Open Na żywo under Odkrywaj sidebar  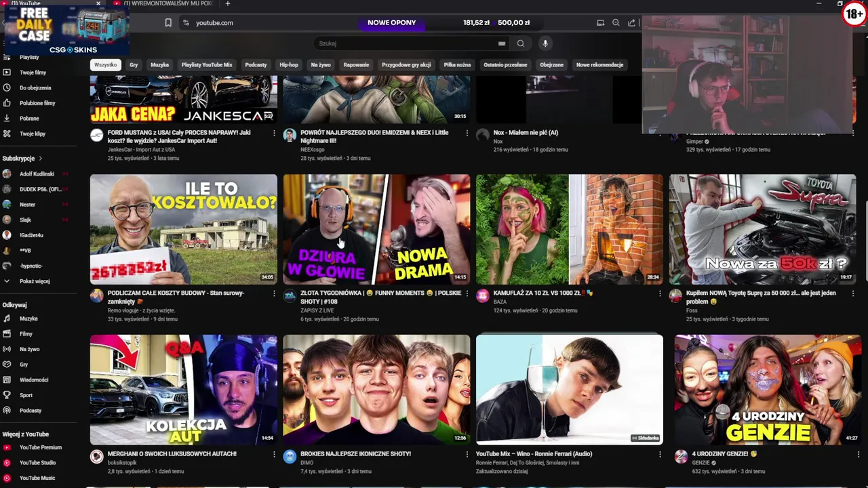[x=29, y=349]
